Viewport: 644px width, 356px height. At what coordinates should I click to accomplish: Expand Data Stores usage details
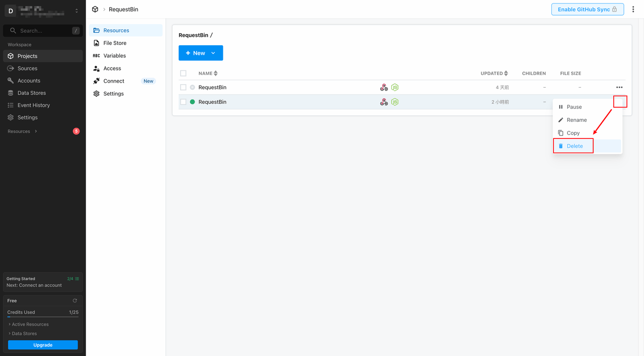(23, 333)
